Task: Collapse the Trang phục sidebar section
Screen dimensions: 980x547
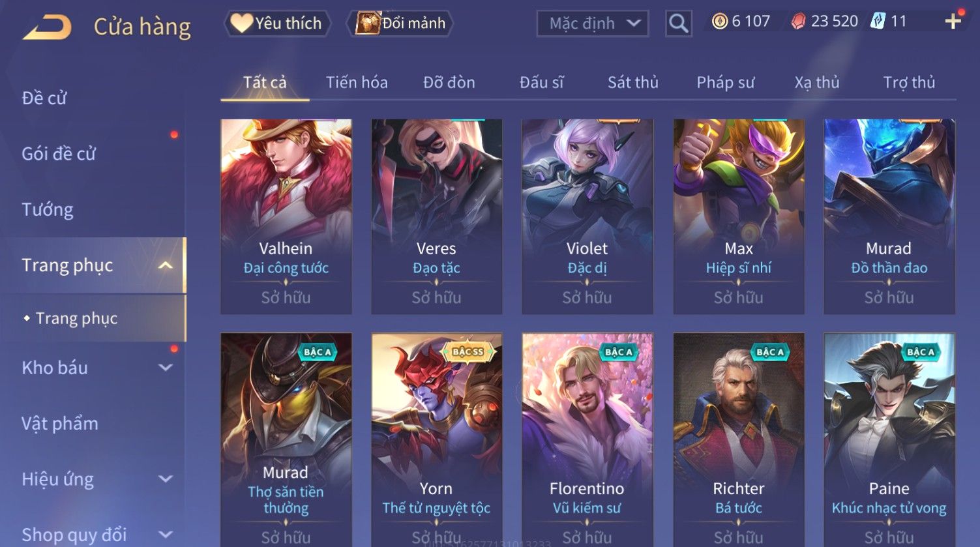Action: [166, 265]
